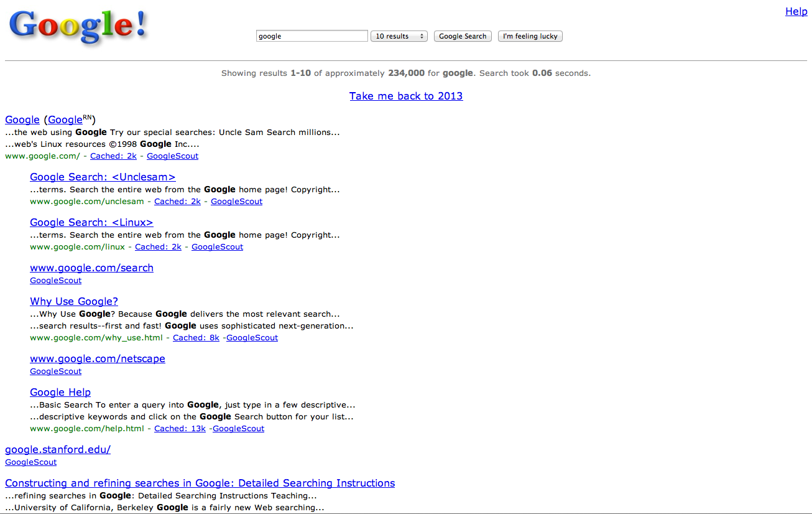Viewport: 812px width, 514px height.
Task: Click GoogleScout on the linux result
Action: (218, 247)
